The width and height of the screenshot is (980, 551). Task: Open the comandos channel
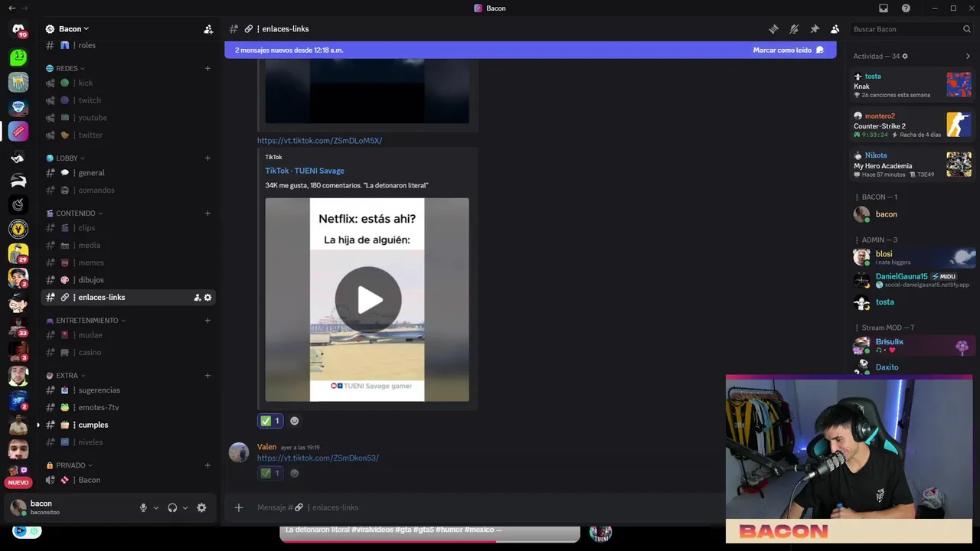click(x=128, y=190)
